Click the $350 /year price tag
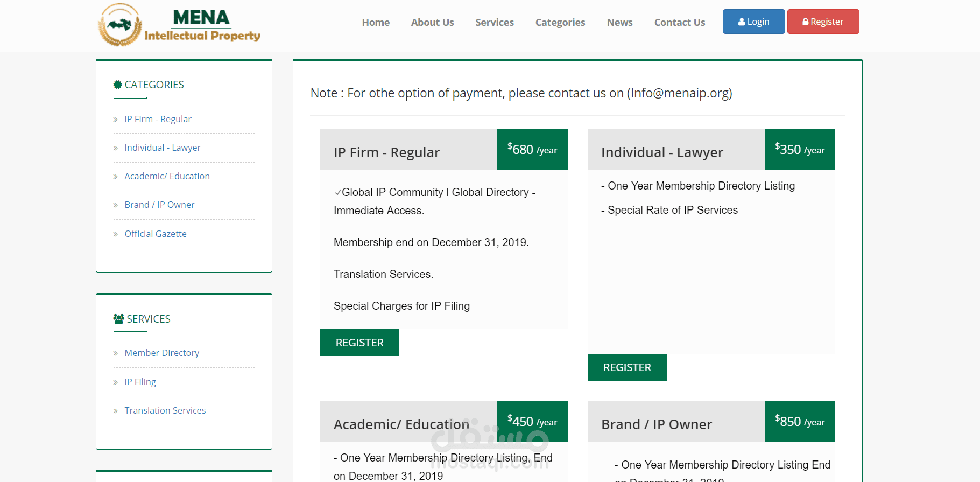Image resolution: width=980 pixels, height=482 pixels. [800, 149]
